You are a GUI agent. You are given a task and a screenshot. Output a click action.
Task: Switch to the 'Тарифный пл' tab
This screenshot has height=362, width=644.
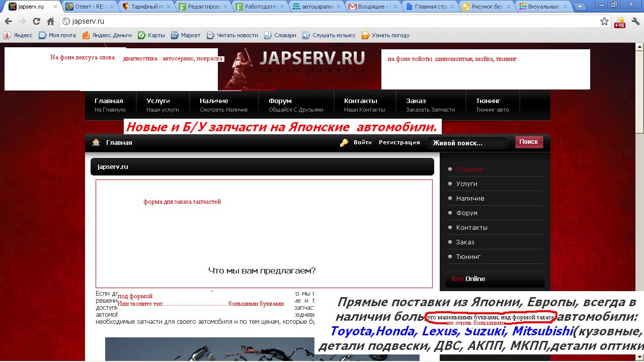(147, 7)
